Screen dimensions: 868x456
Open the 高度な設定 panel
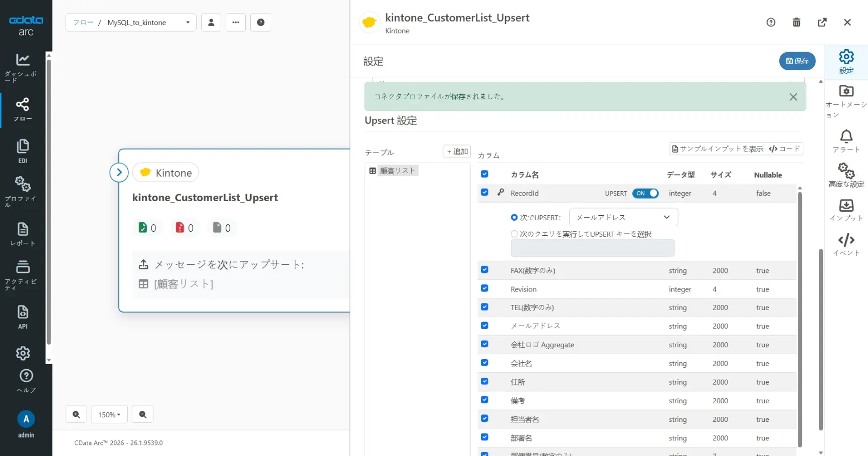pos(846,175)
